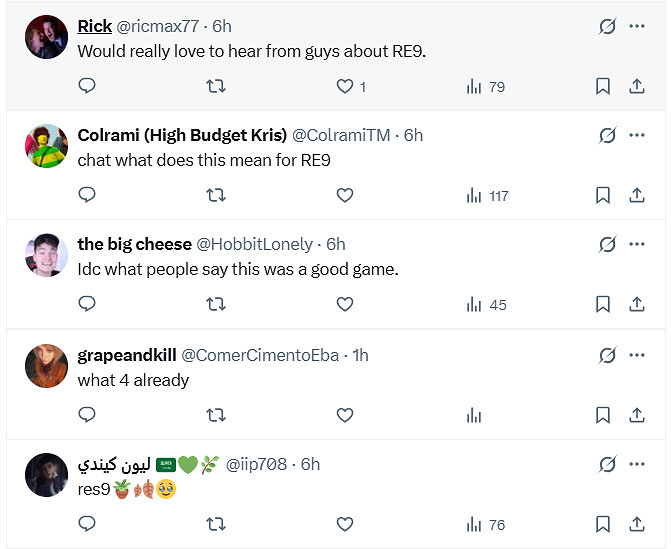Screen dimensions: 671x549
Task: Click the big cheese's avatar
Action: (46, 257)
